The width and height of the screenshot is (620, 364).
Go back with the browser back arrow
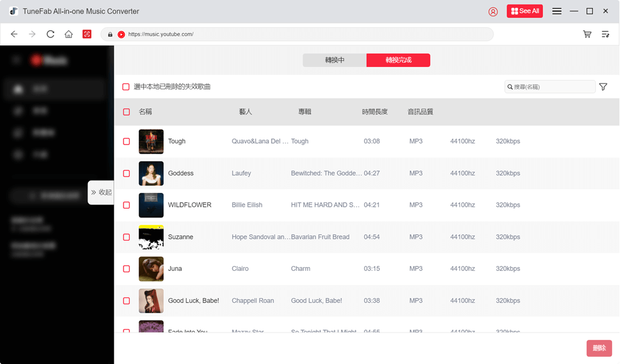(15, 34)
